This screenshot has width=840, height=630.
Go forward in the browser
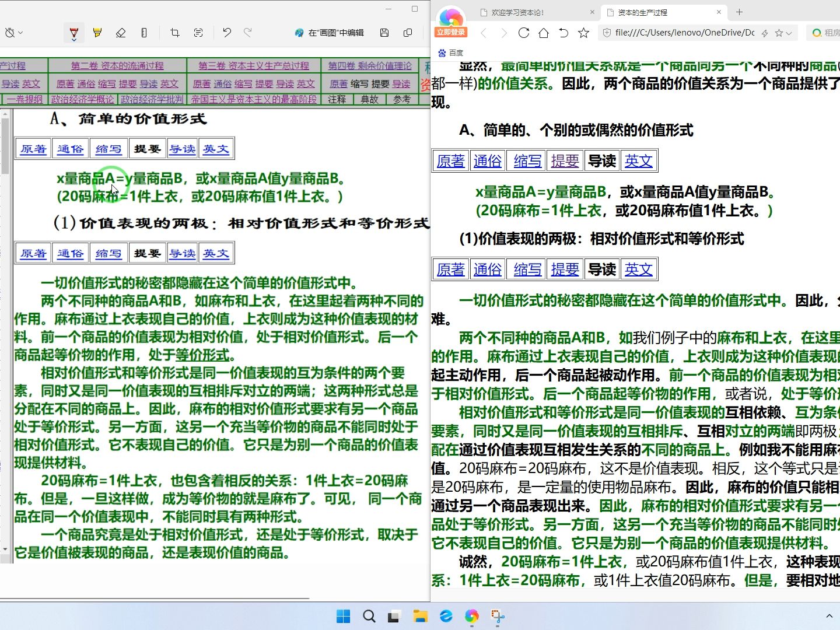tap(503, 33)
